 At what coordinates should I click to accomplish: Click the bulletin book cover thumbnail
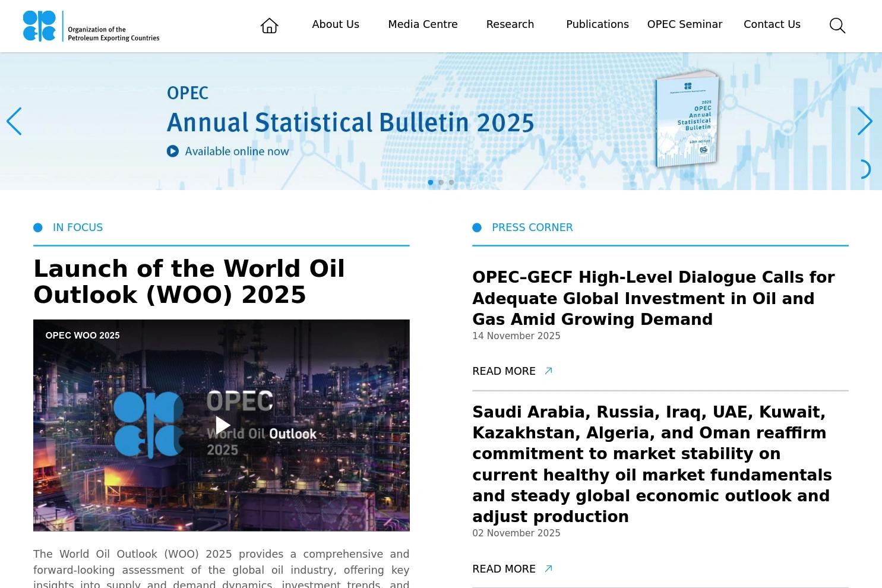(x=687, y=119)
